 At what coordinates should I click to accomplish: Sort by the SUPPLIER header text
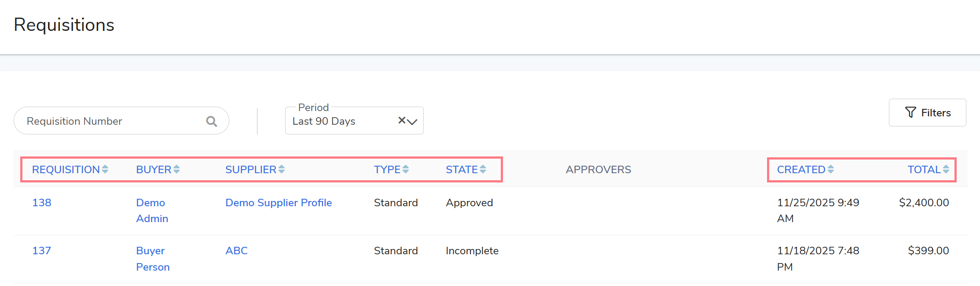point(250,170)
